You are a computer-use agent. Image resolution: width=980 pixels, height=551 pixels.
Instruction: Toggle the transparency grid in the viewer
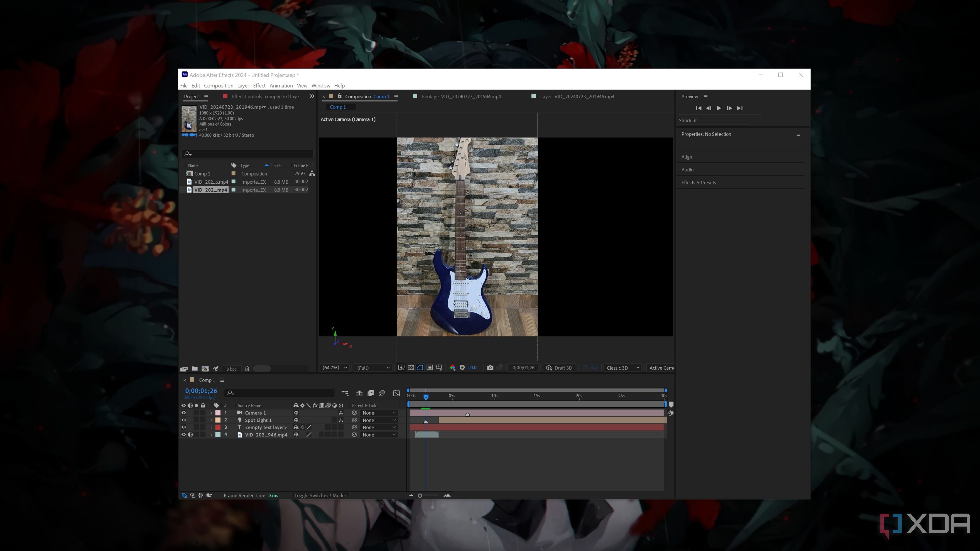[411, 368]
